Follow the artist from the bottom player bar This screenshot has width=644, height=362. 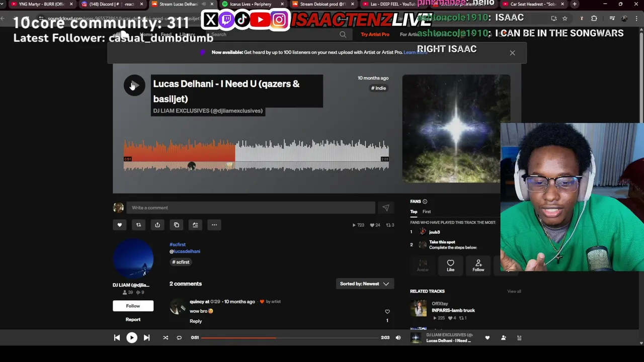tap(503, 338)
